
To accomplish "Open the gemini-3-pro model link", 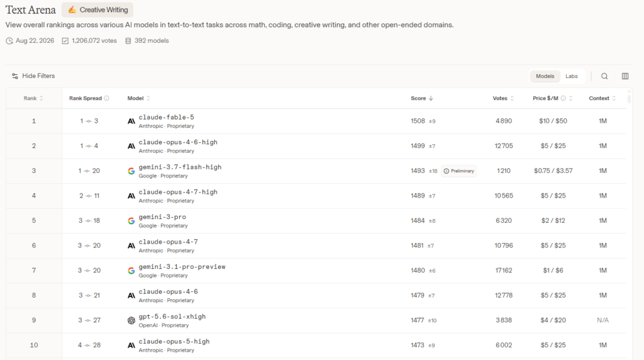I will point(162,217).
